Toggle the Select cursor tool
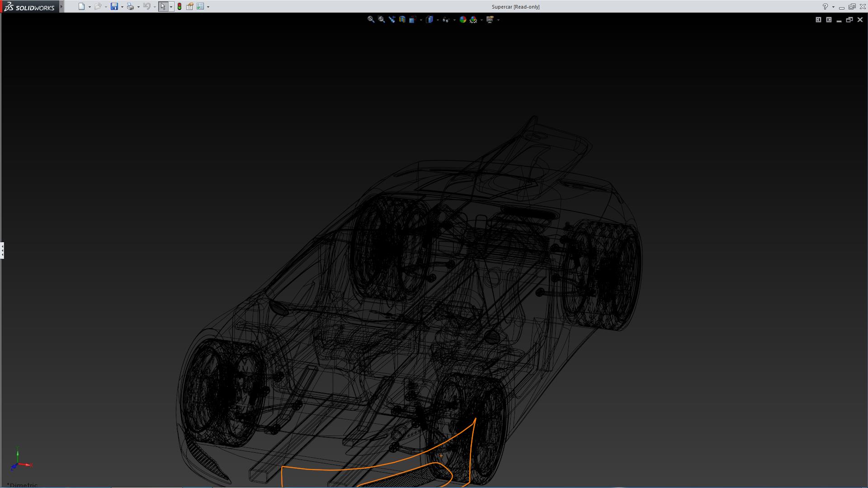The image size is (868, 488). point(163,7)
